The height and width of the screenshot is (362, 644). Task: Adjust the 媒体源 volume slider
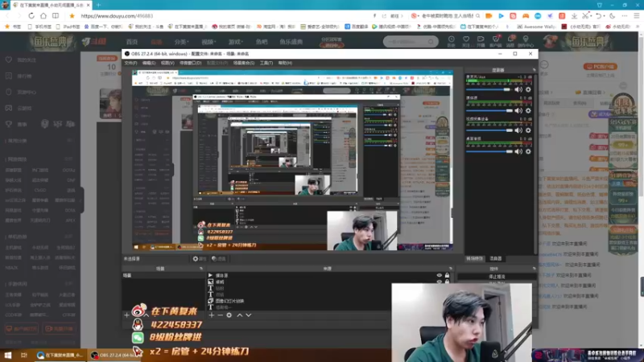click(x=489, y=110)
